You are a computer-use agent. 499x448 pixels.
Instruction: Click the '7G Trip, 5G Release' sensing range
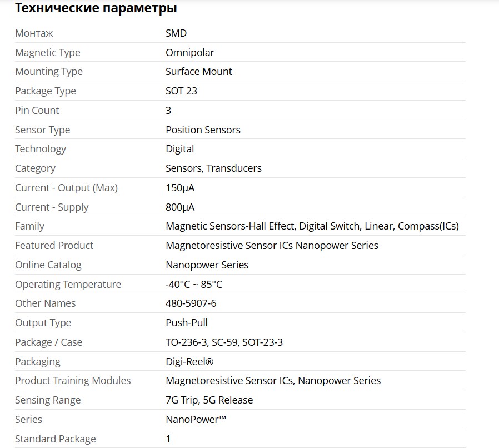pos(209,400)
